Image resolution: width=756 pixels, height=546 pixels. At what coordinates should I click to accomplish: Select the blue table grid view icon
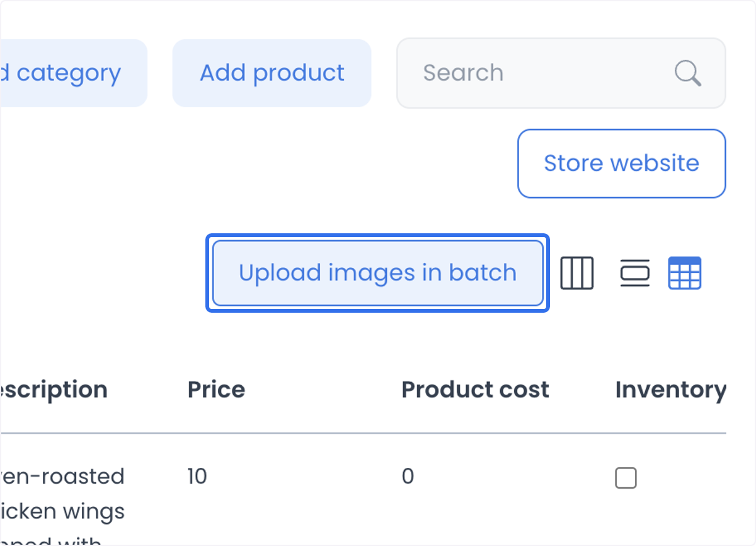point(684,273)
